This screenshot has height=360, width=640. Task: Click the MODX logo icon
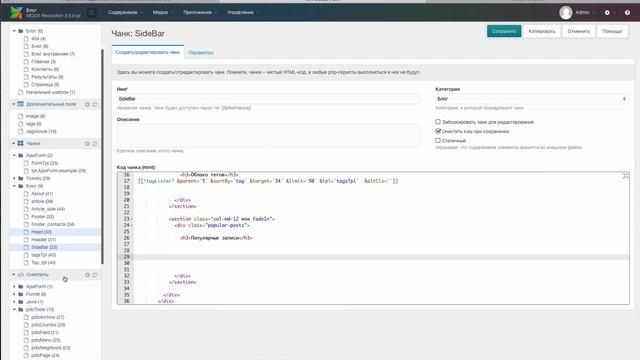pos(17,13)
